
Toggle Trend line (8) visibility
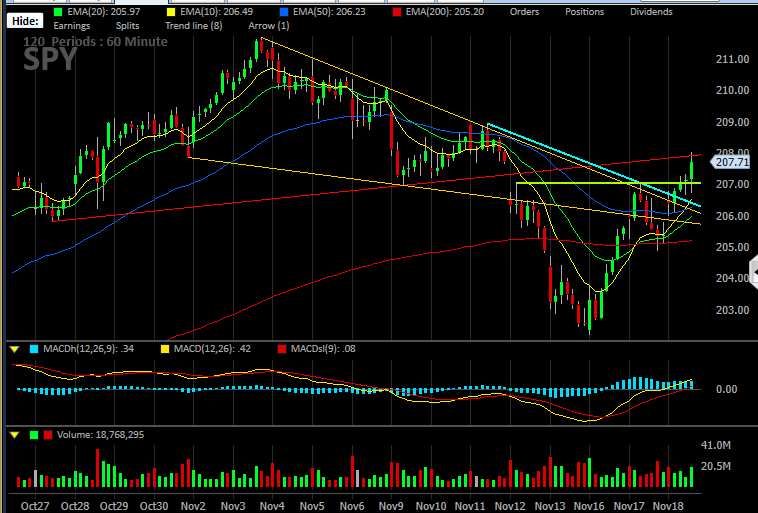[x=194, y=26]
